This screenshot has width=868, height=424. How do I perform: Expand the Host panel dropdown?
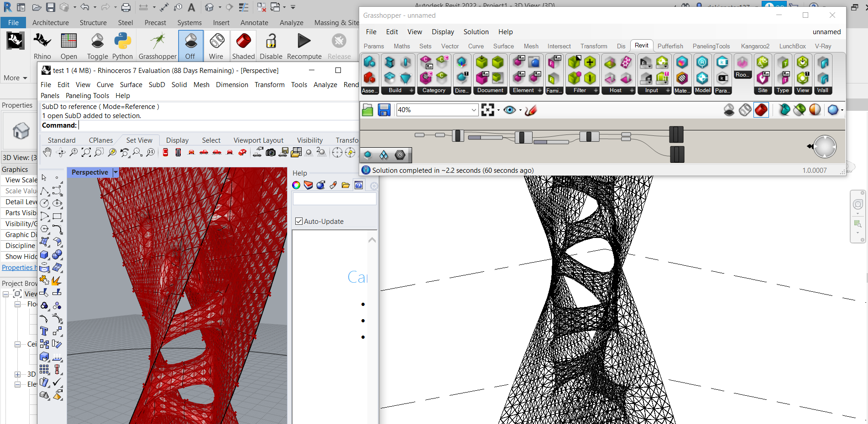click(x=632, y=91)
